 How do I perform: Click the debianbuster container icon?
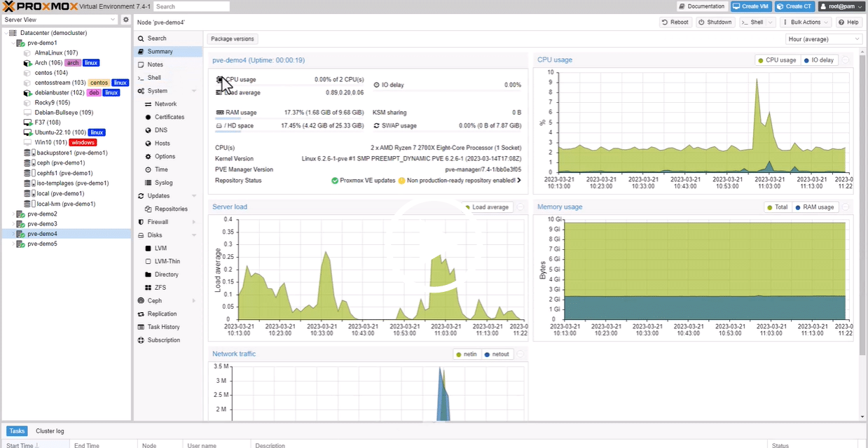click(x=28, y=92)
